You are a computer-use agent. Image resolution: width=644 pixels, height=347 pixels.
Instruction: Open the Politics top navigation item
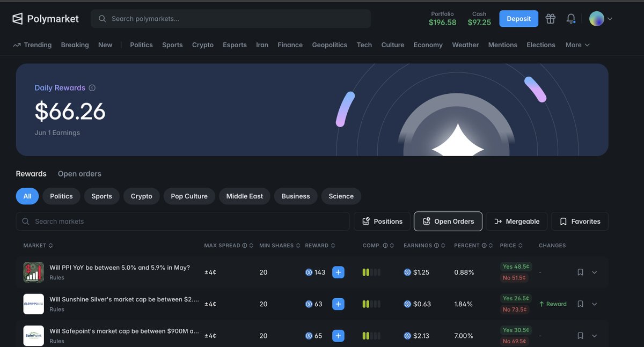(141, 45)
